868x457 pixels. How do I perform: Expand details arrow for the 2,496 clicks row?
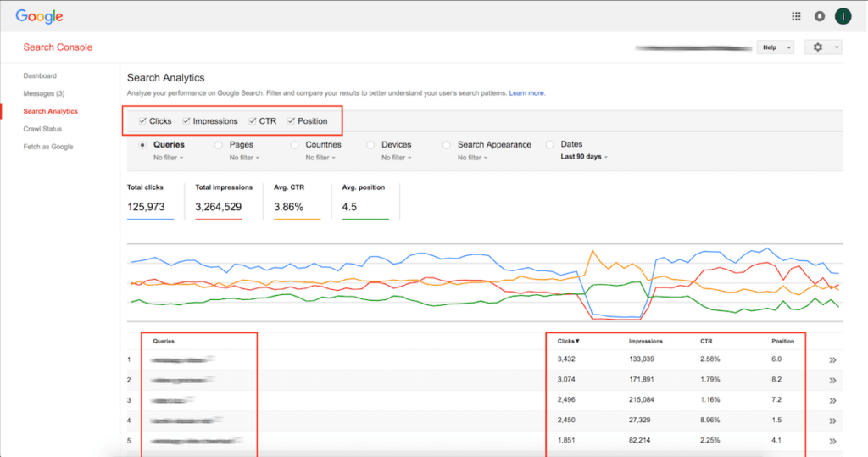[832, 400]
